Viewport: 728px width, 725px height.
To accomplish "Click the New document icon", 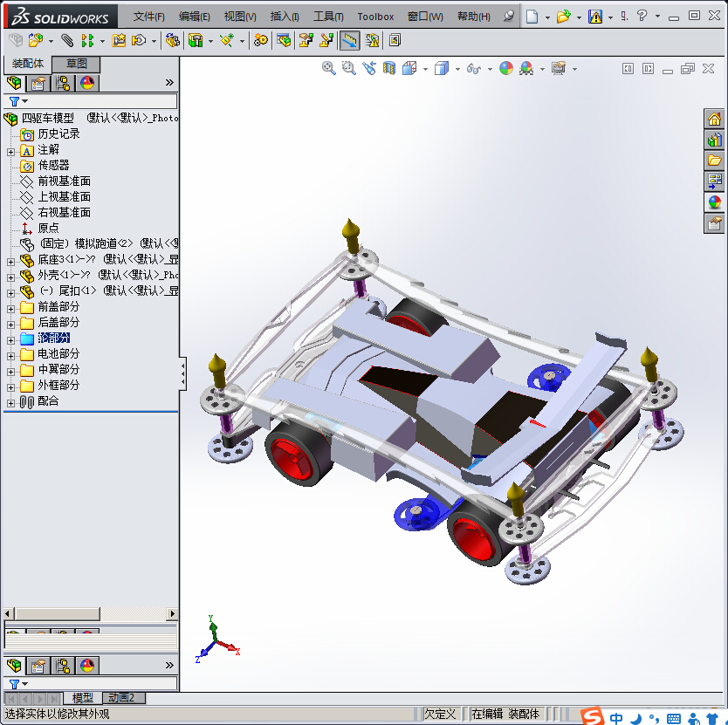I will [532, 17].
